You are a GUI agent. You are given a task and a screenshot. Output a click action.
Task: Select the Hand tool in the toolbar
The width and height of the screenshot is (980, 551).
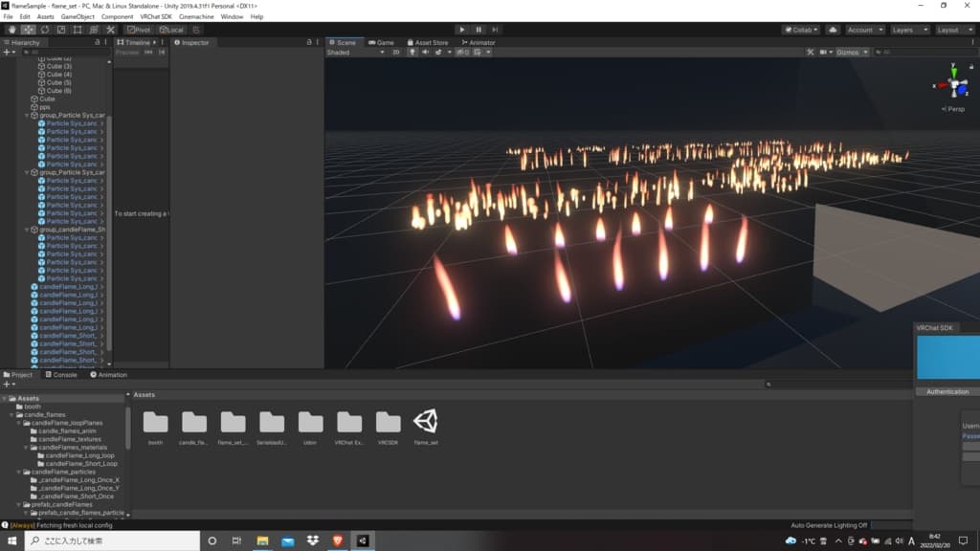[11, 30]
